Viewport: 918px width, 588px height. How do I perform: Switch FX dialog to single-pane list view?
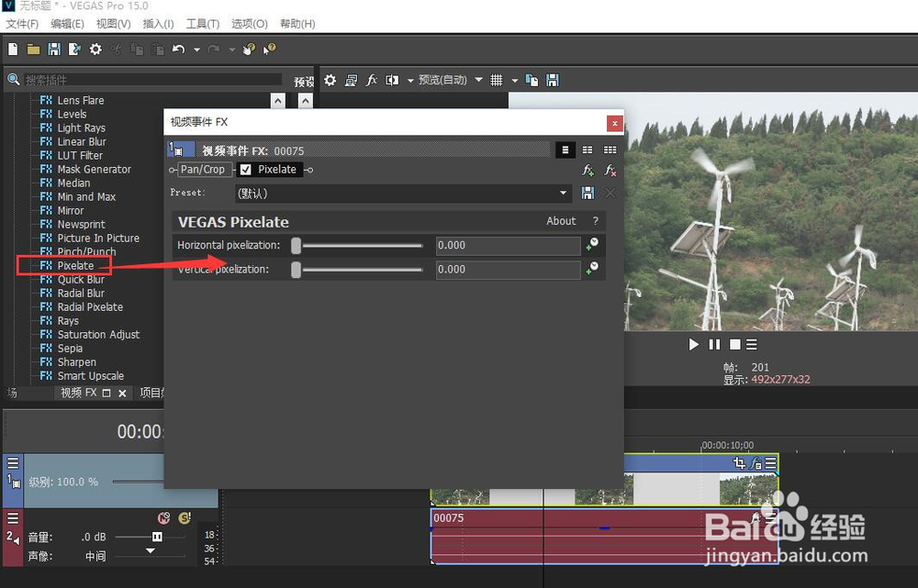pyautogui.click(x=565, y=150)
